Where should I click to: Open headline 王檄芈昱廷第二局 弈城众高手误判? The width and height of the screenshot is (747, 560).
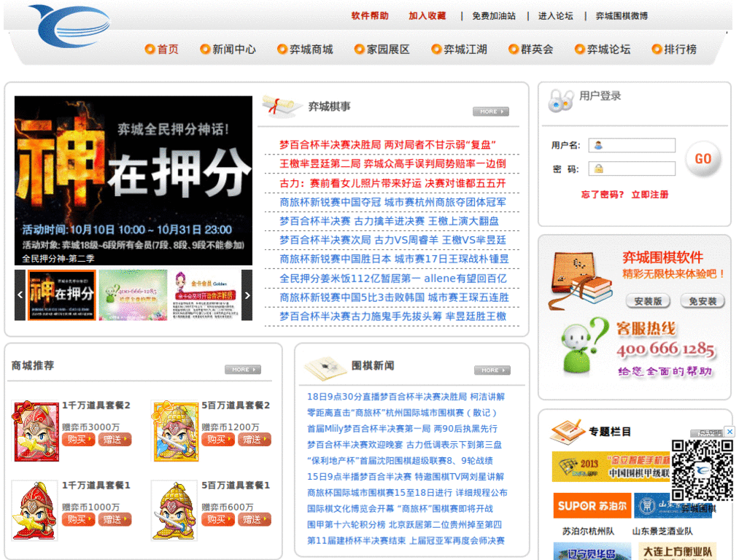(392, 164)
